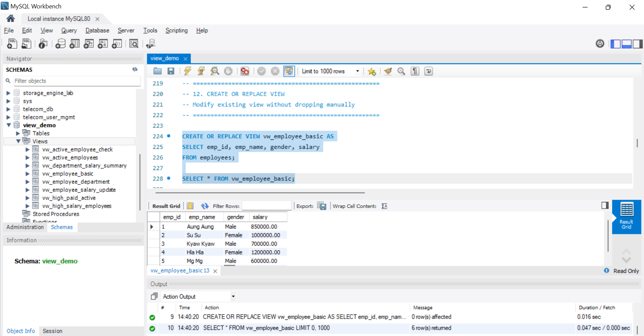Toggle continue-on-error script execution

(x=245, y=71)
